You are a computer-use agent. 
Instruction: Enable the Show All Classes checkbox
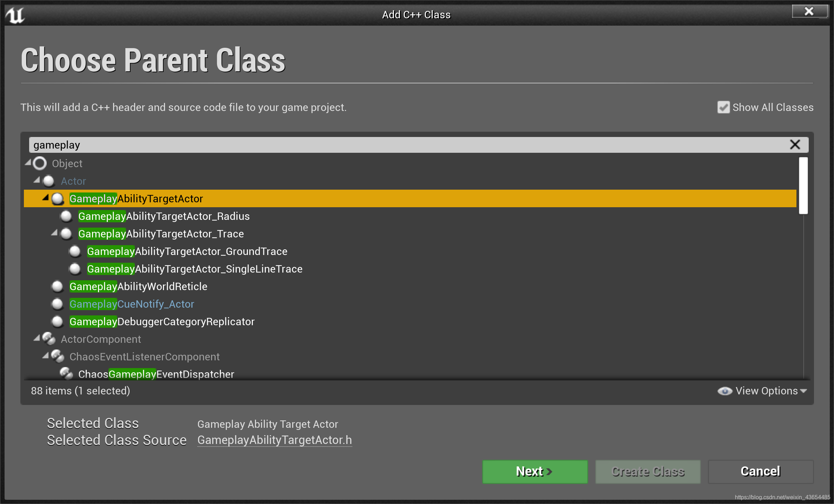click(723, 107)
